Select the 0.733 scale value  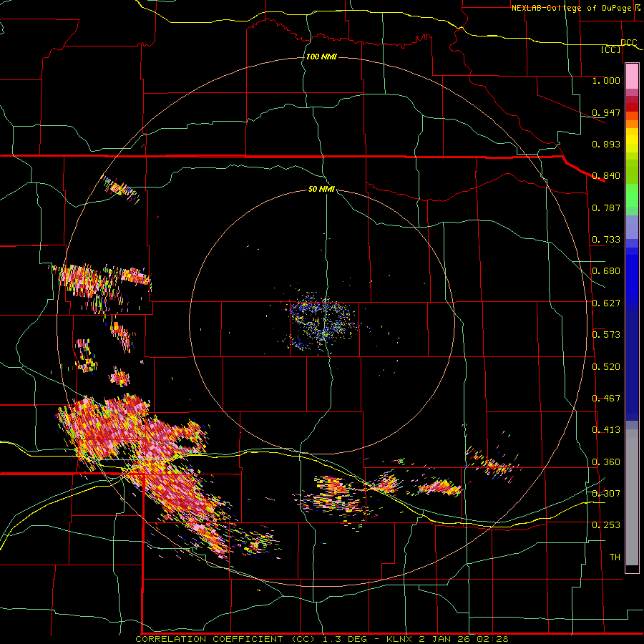point(606,240)
